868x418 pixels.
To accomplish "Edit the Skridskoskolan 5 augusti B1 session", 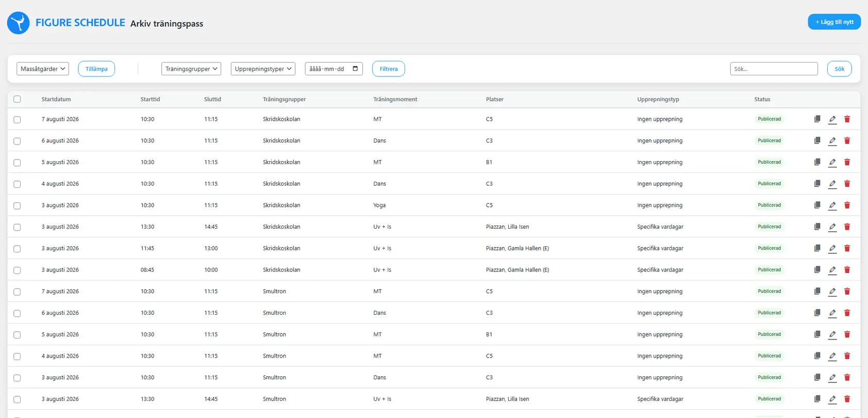I will (x=832, y=163).
